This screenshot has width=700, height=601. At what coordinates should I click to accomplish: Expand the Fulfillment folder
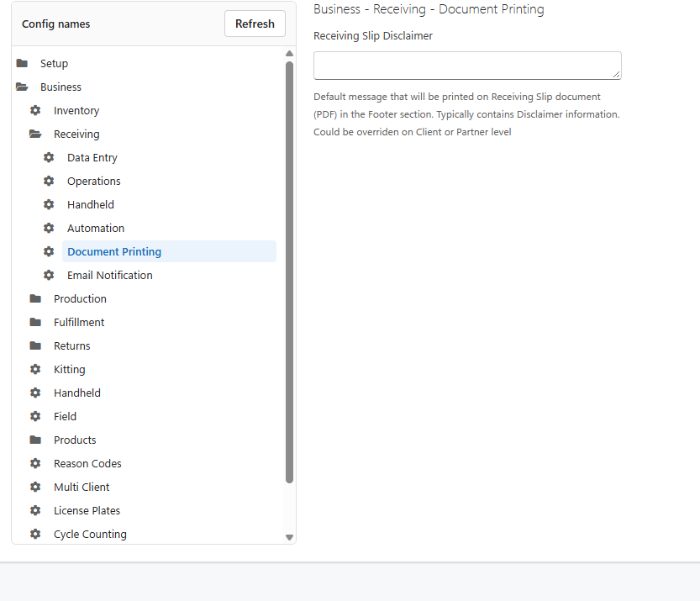35,322
